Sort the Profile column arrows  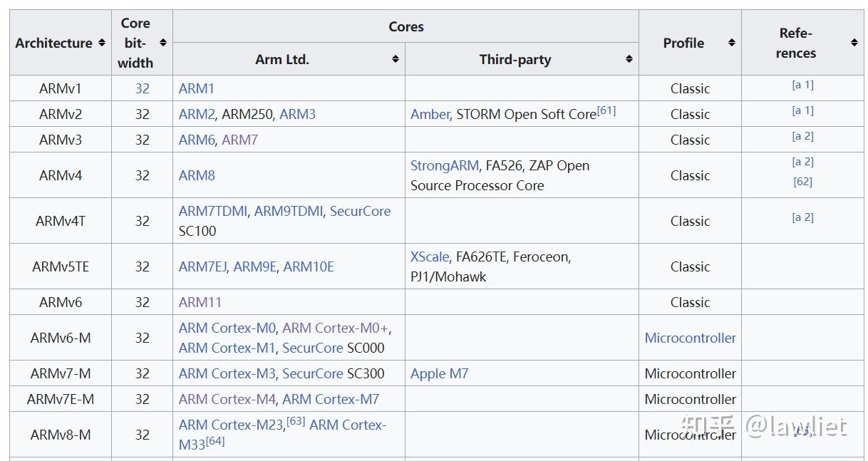[731, 43]
